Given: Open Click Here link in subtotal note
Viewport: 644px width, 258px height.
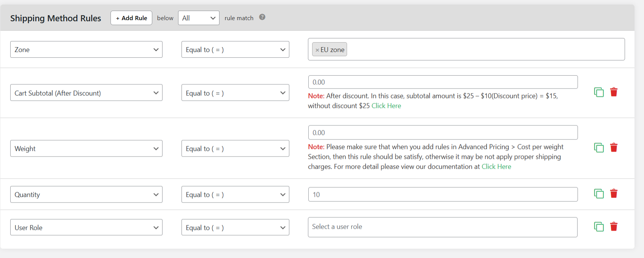Looking at the screenshot, I should click(x=386, y=106).
